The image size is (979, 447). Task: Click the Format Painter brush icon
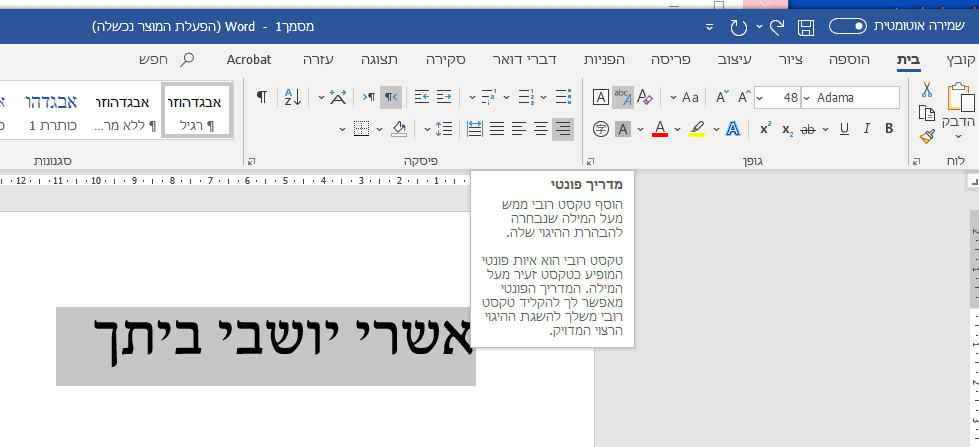[x=927, y=137]
